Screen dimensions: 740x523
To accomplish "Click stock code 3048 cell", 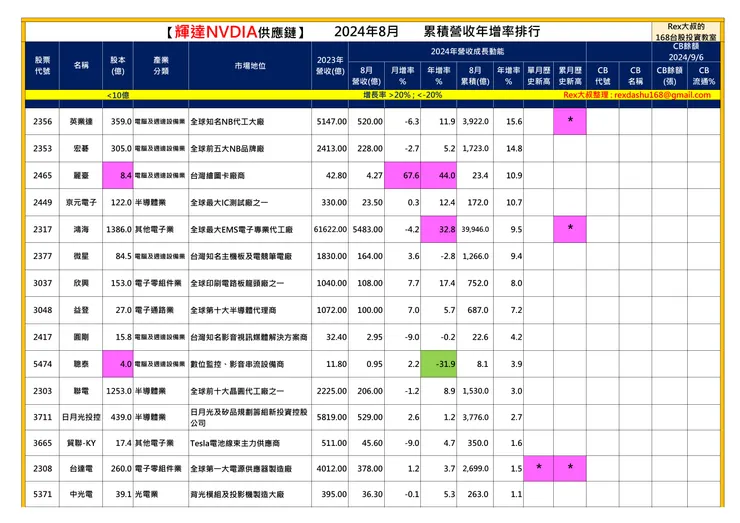I will coord(42,310).
